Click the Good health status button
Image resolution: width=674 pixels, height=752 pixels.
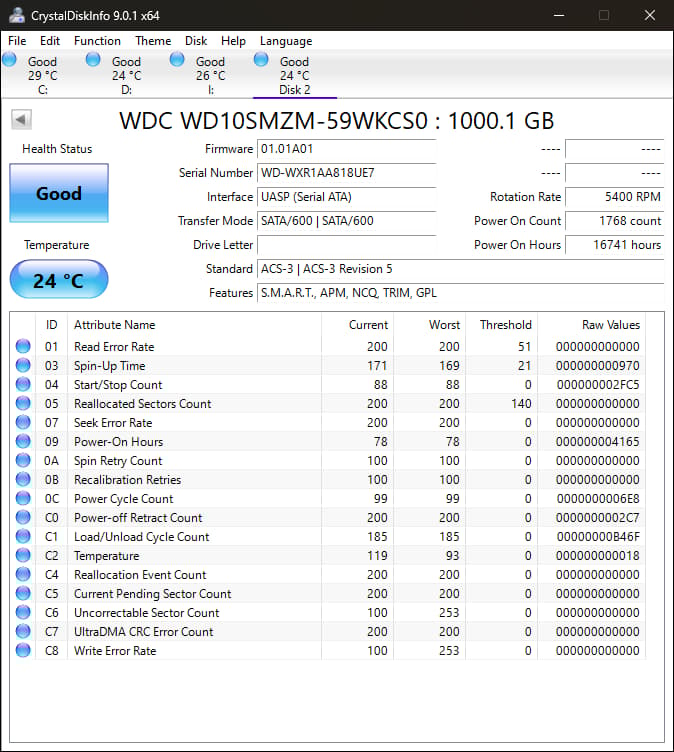click(59, 194)
